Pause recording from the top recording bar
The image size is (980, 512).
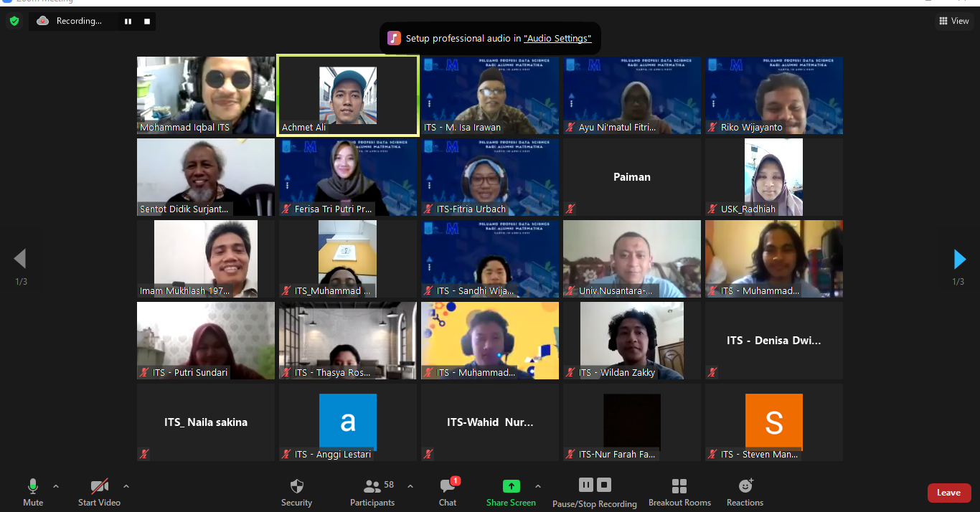coord(128,22)
